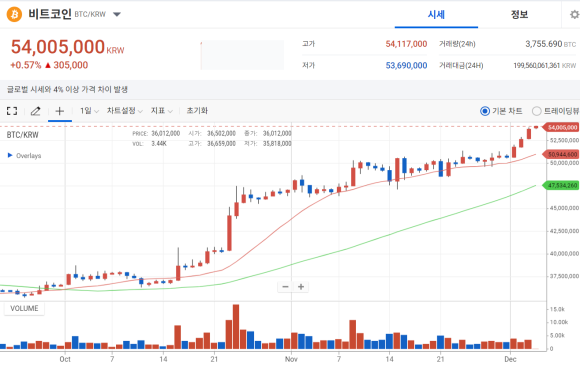Click the VOLUME label button

24,308
